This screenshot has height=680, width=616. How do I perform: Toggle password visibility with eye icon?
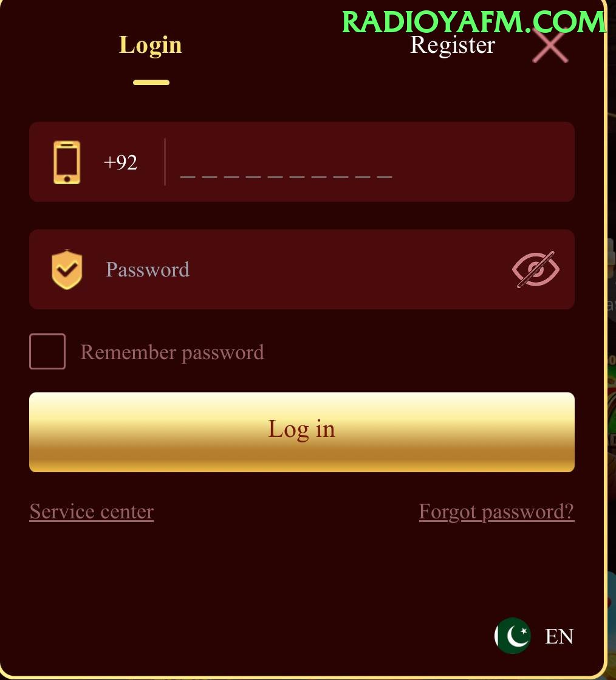click(536, 269)
